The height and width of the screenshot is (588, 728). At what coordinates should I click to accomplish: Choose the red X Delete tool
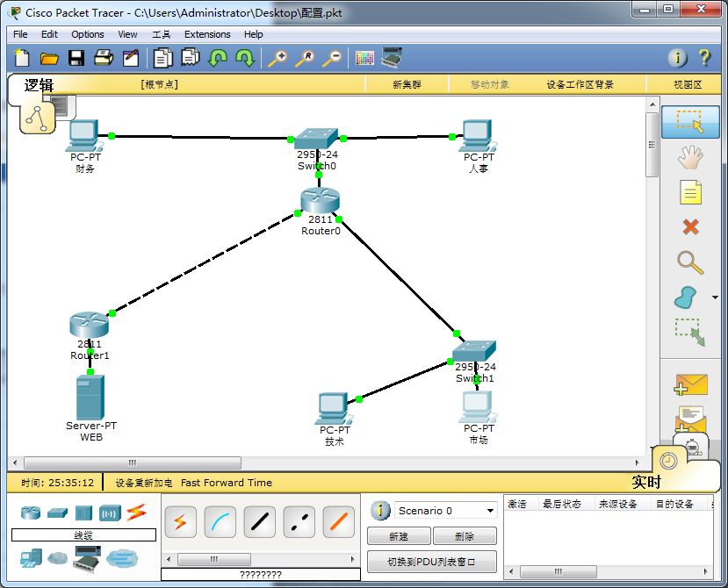pos(690,227)
